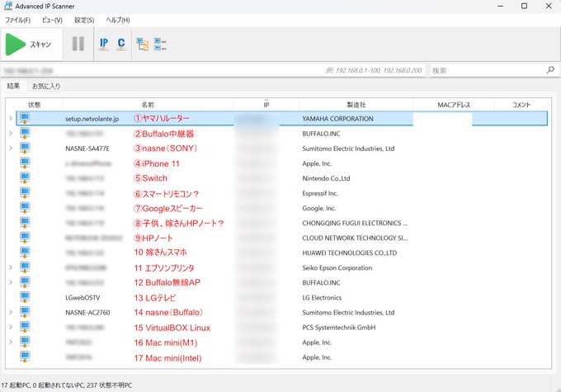Click the status bar PC count text
This screenshot has width=561, height=392.
click(x=66, y=385)
